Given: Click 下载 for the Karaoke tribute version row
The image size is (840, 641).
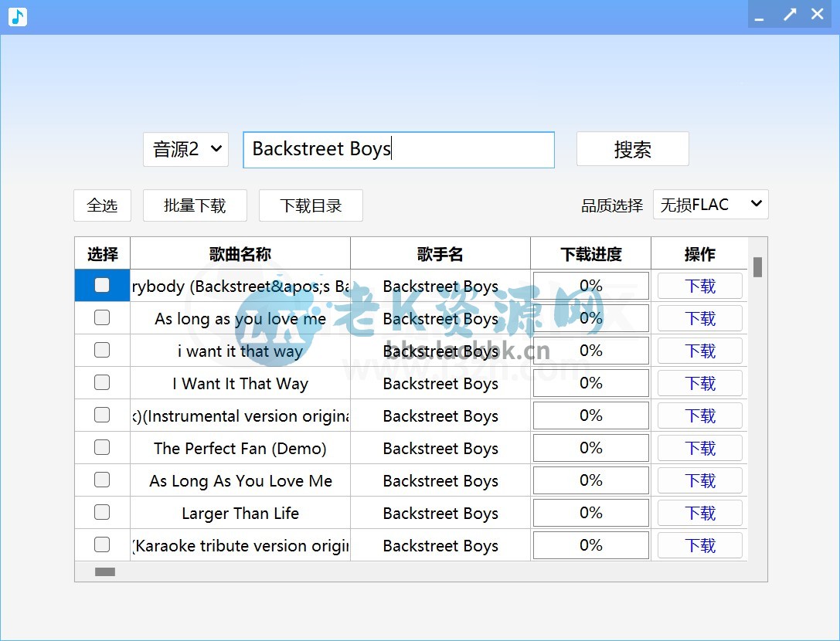Looking at the screenshot, I should pyautogui.click(x=699, y=545).
